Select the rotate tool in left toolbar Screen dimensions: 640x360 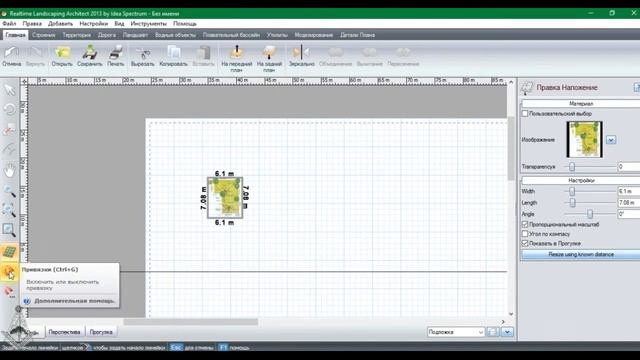9,109
